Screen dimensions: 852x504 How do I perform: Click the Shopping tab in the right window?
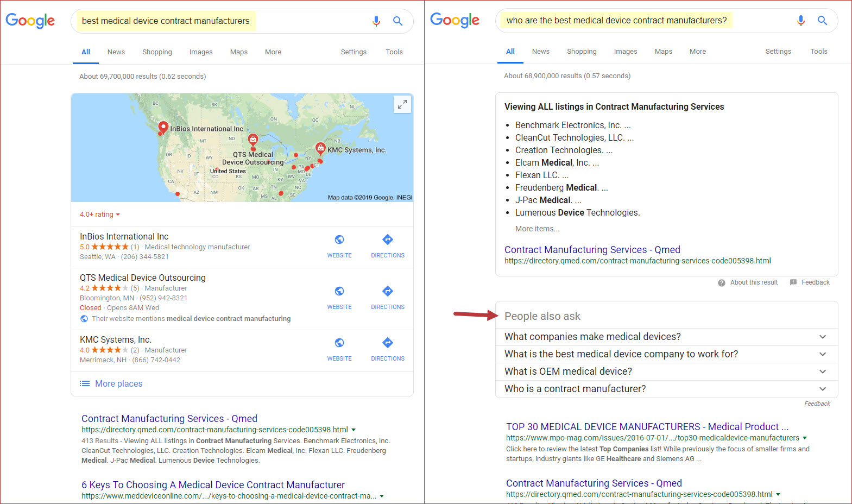pyautogui.click(x=582, y=52)
